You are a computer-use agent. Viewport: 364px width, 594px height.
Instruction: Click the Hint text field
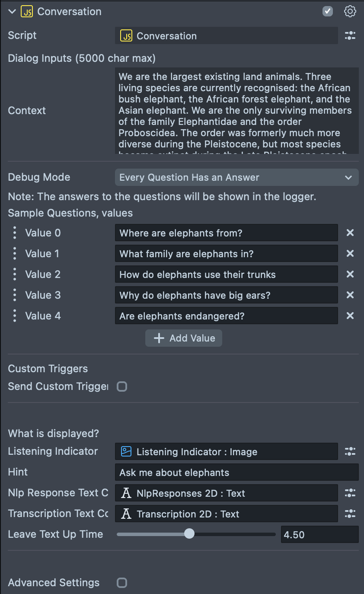(236, 473)
